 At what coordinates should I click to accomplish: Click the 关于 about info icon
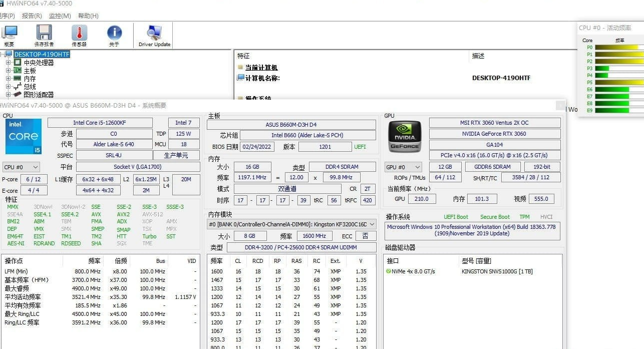point(114,34)
